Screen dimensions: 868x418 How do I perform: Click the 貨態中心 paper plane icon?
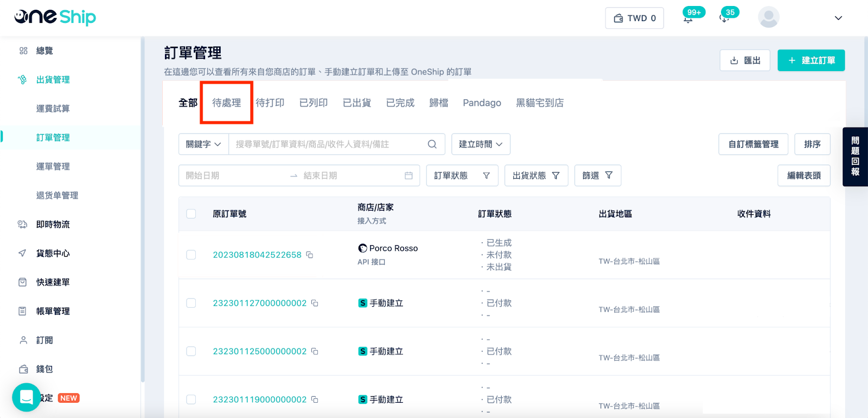pos(22,253)
